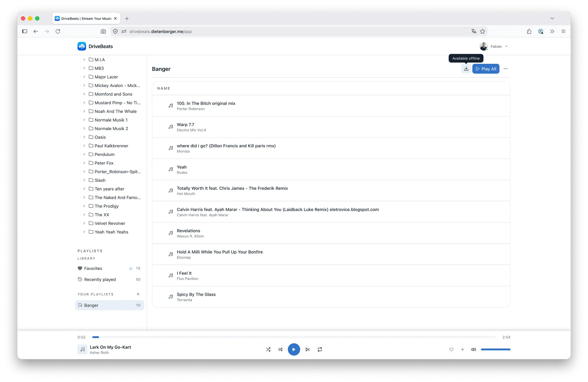588x382 pixels.
Task: Select the Banger playlist in sidebar
Action: (109, 305)
